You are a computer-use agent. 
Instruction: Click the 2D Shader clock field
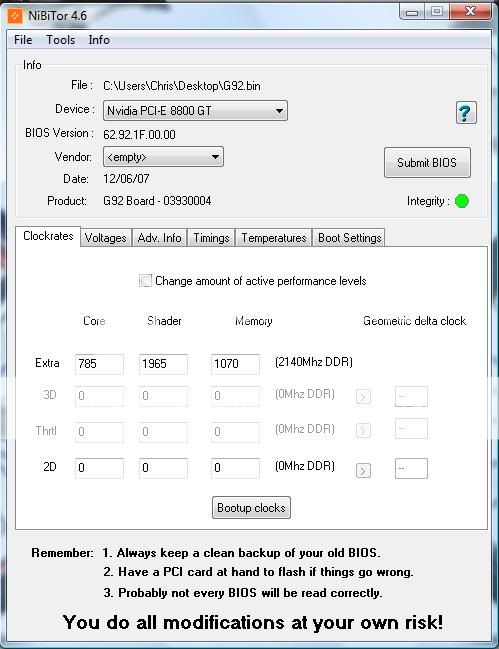(163, 468)
